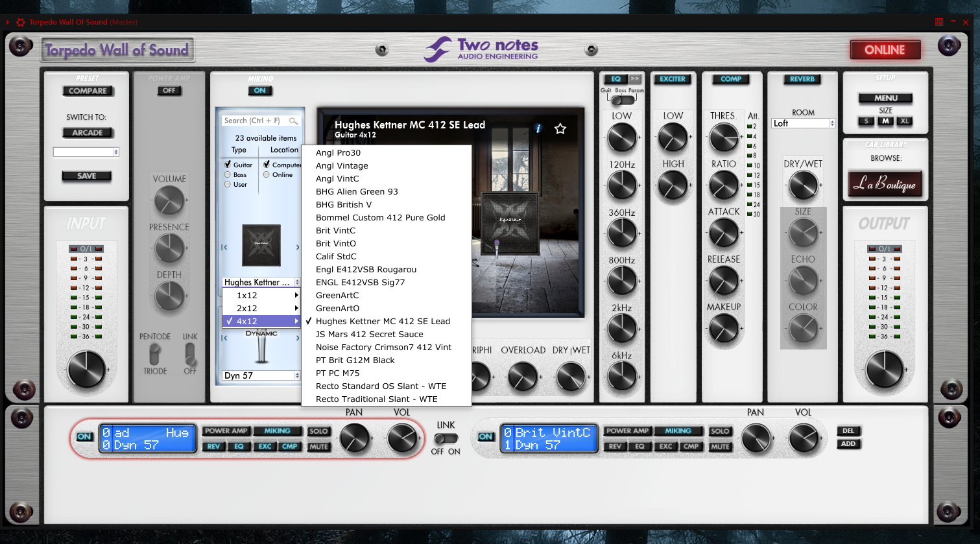Adjust the compressor RATIO knob
This screenshot has height=544, width=980.
point(724,185)
